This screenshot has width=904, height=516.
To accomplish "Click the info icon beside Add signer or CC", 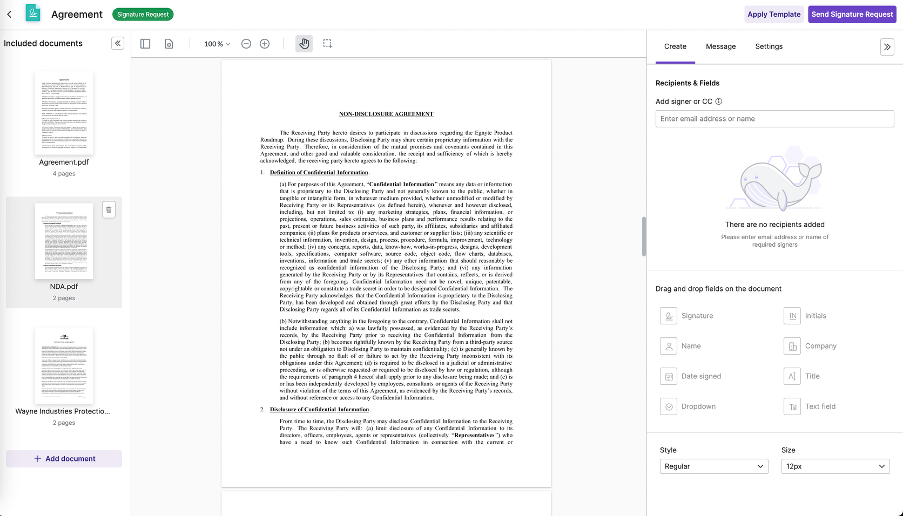I will click(718, 101).
